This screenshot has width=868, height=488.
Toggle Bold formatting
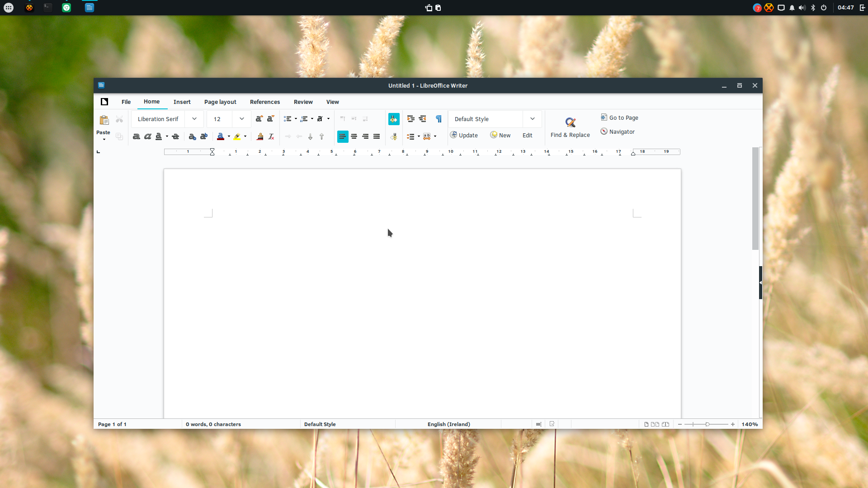coord(136,136)
